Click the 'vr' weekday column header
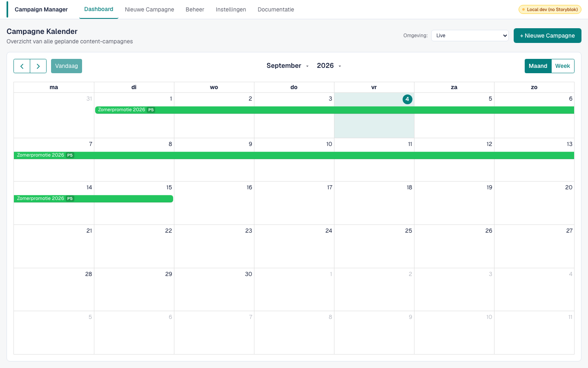The height and width of the screenshot is (368, 588). click(374, 88)
